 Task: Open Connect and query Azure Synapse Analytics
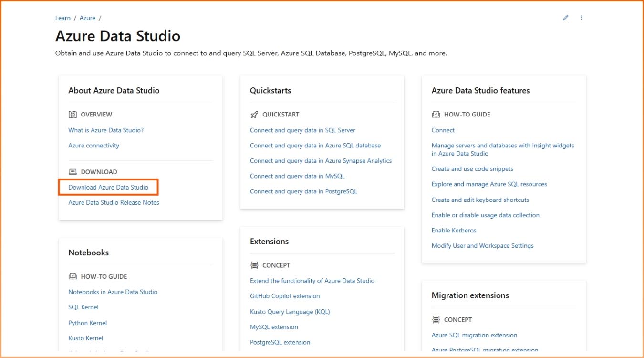(x=321, y=161)
